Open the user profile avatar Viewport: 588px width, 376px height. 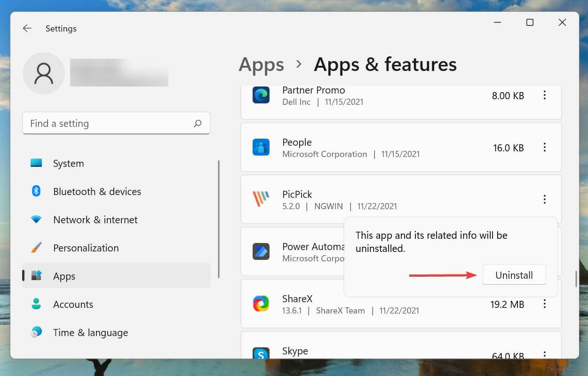(44, 73)
